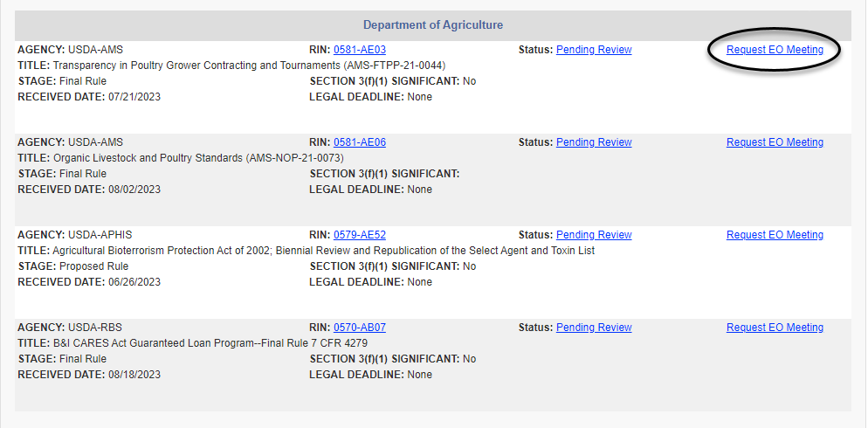Request EO Meeting for RIN 0581-AE03

point(775,50)
